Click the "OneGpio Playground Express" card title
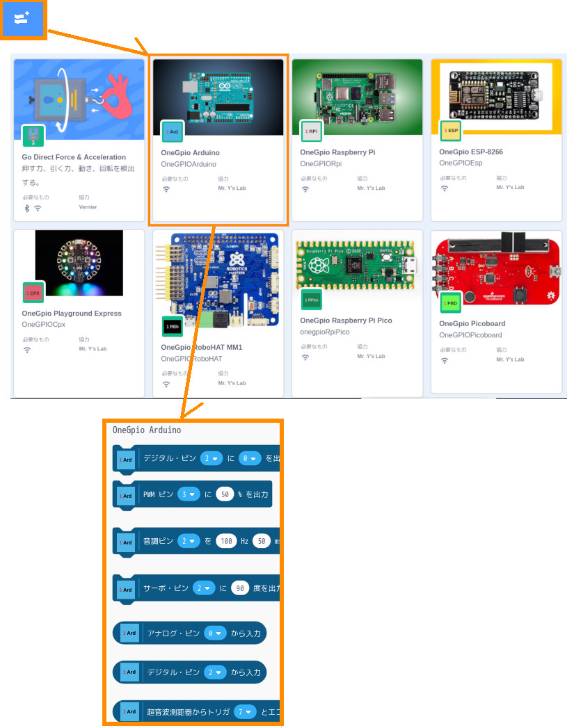Screen dimensions: 567x728 [72, 314]
